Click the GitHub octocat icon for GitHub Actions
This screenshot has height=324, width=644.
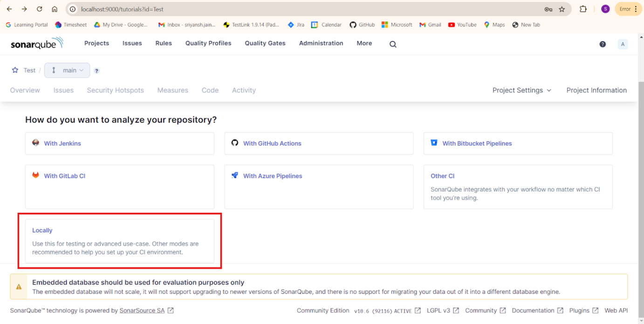tap(234, 143)
